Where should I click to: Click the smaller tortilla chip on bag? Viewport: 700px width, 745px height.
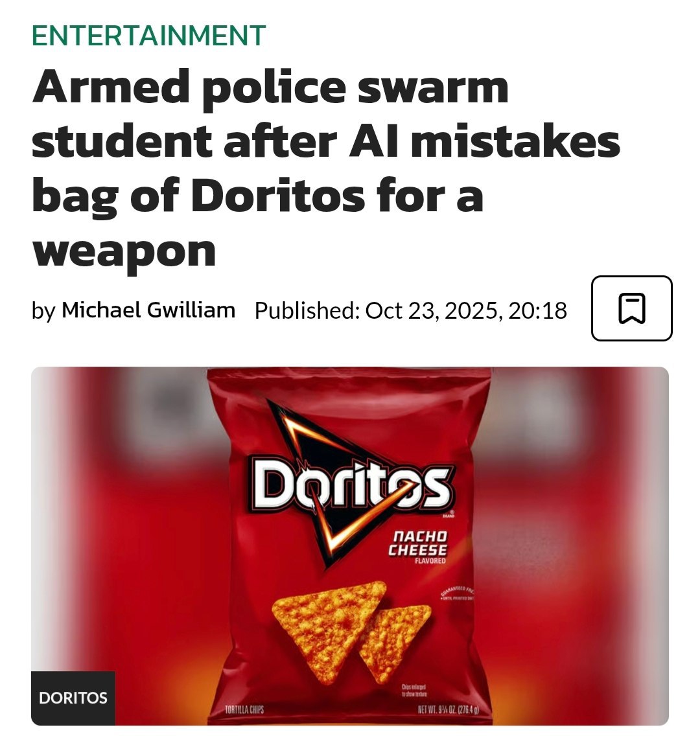click(x=395, y=643)
